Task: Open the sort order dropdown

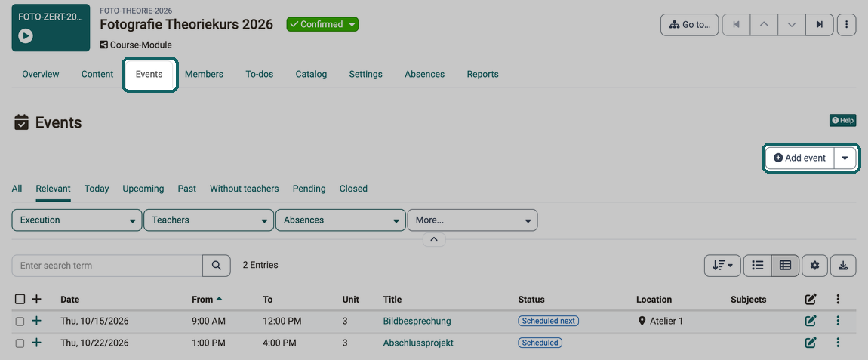Action: [x=722, y=266]
